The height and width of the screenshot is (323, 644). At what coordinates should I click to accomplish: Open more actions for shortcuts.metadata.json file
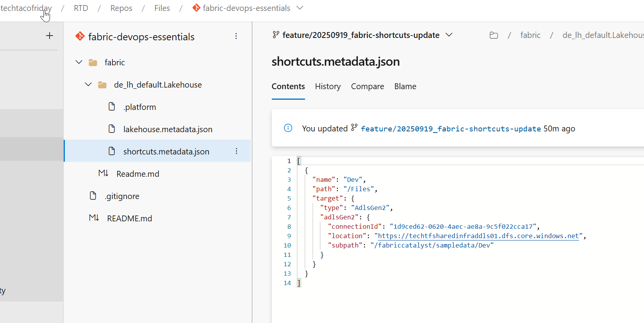coord(236,151)
